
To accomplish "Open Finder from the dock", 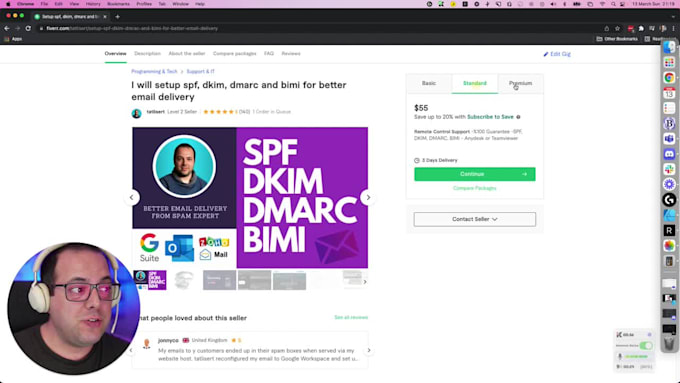I will tap(669, 47).
